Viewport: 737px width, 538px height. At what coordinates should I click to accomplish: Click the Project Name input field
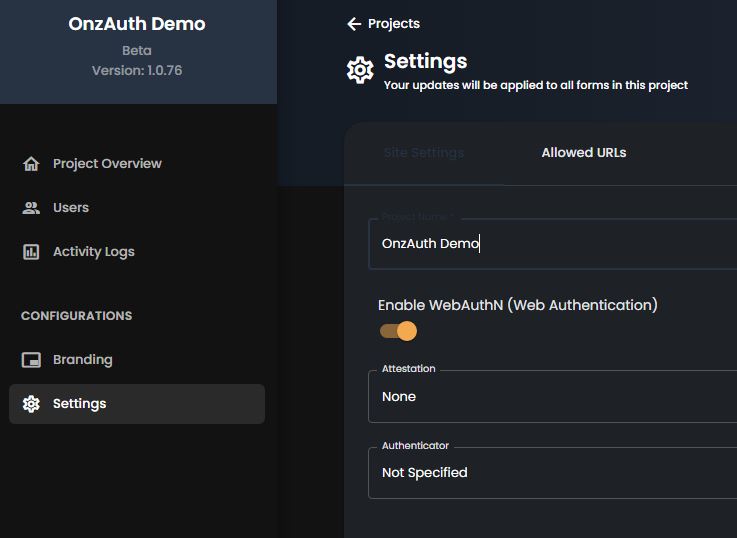pyautogui.click(x=552, y=243)
